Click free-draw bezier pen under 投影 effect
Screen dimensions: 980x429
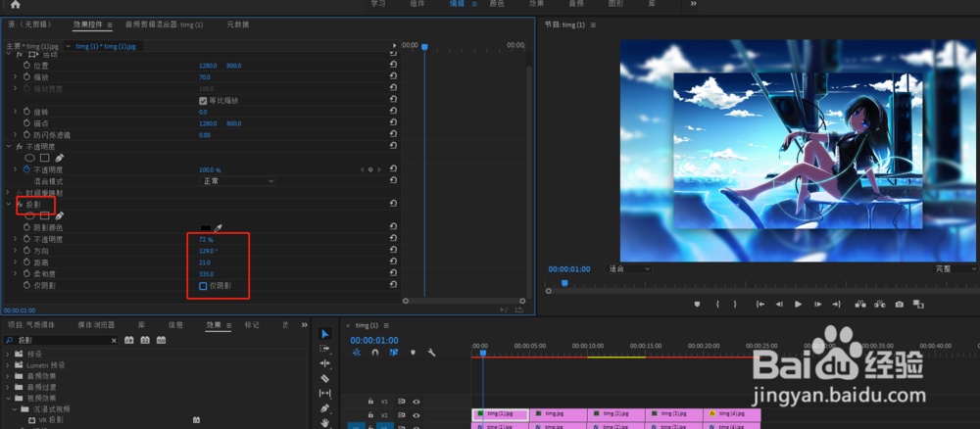[x=60, y=215]
